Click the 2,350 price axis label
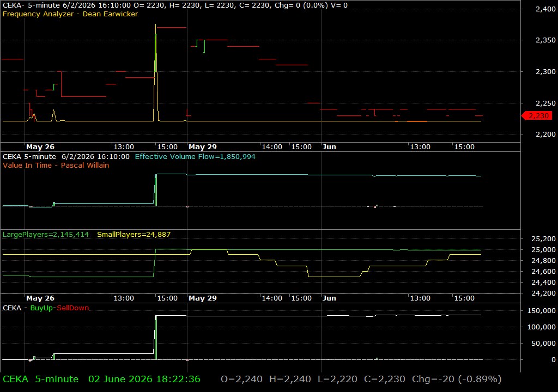Screen dimensions: 558x392 [545, 40]
